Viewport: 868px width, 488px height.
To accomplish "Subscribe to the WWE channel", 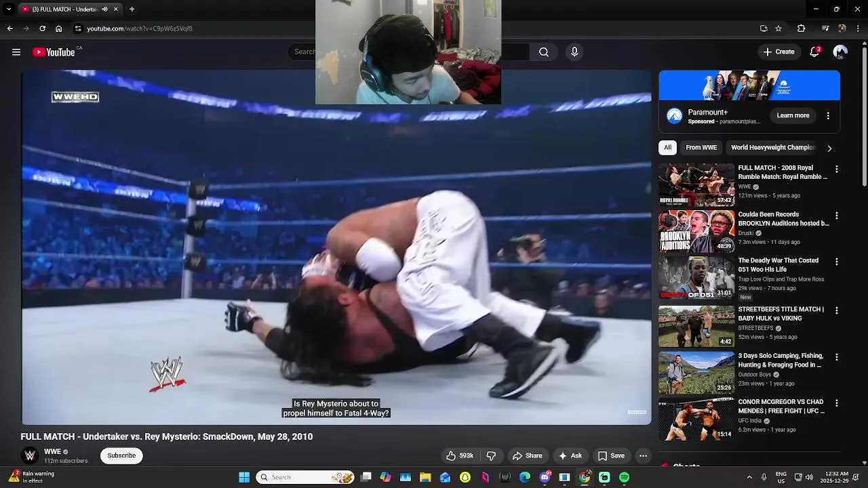I will click(x=121, y=455).
